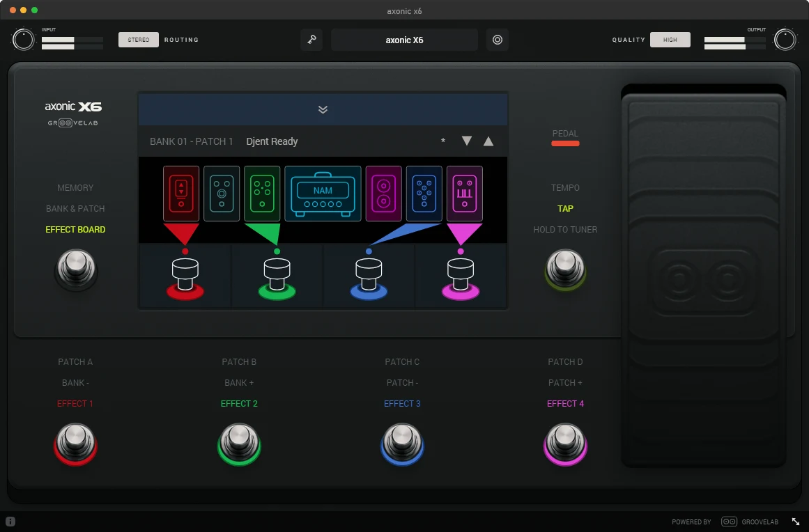The width and height of the screenshot is (809, 532).
Task: Stomp the red EFFECT 1 footswitch
Action: (75, 444)
